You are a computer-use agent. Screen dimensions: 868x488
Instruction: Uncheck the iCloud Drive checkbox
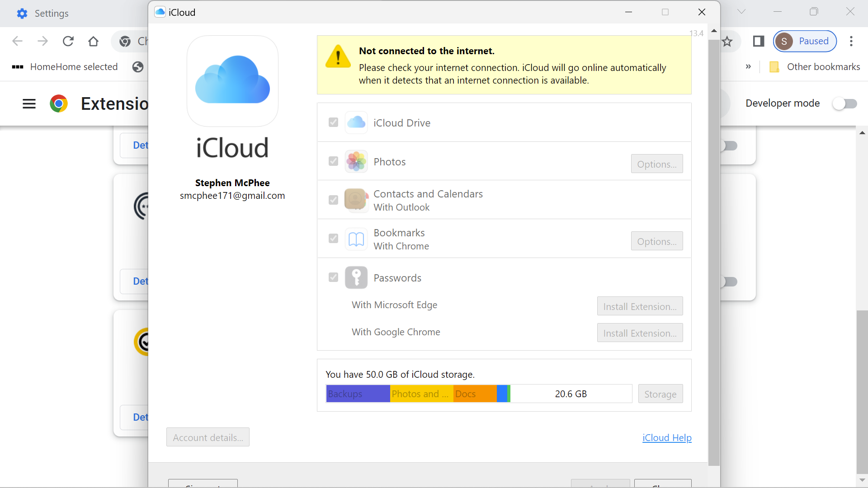point(333,122)
